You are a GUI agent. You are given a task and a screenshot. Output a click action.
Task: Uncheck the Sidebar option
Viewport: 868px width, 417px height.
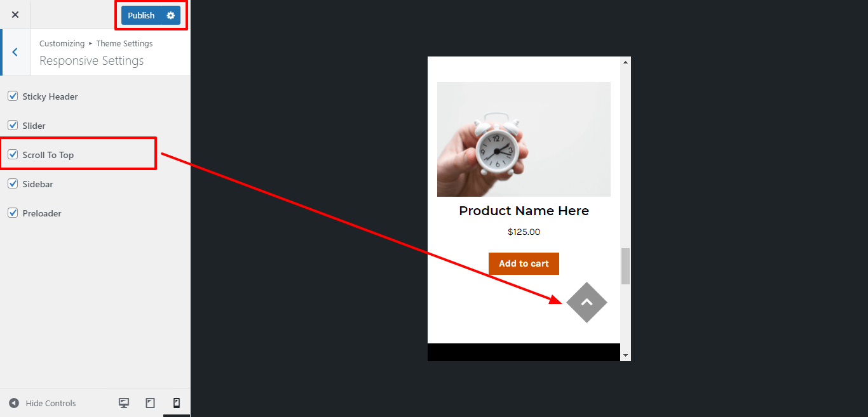click(13, 184)
